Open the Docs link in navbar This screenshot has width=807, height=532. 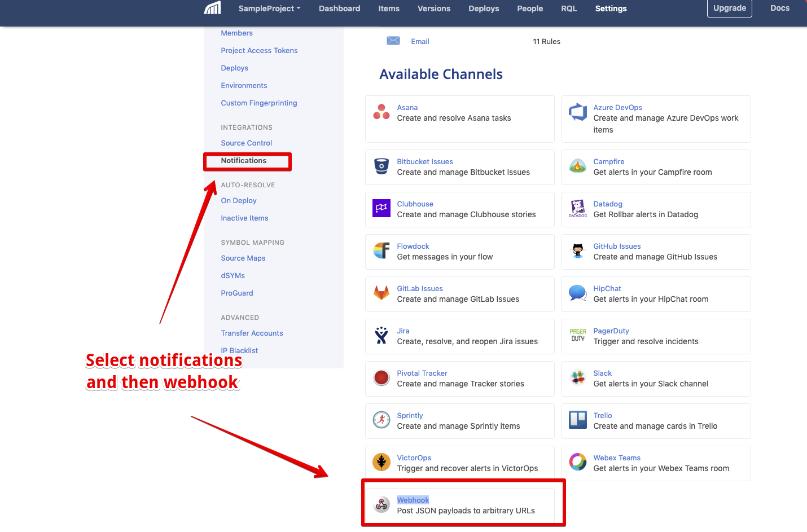click(780, 8)
